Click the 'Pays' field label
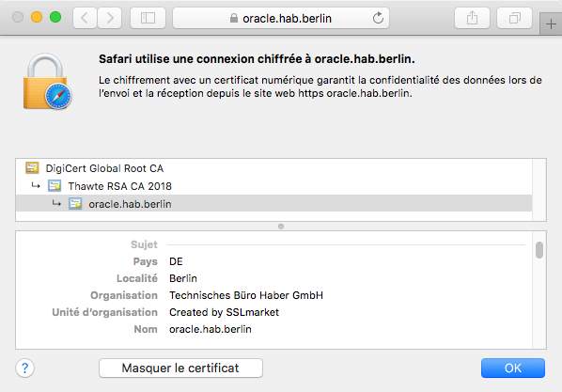 [x=145, y=262]
